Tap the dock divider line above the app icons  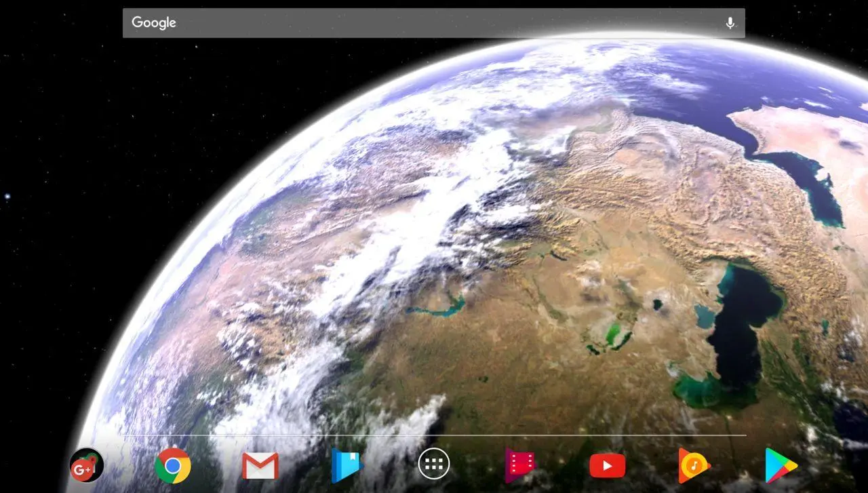(x=434, y=435)
